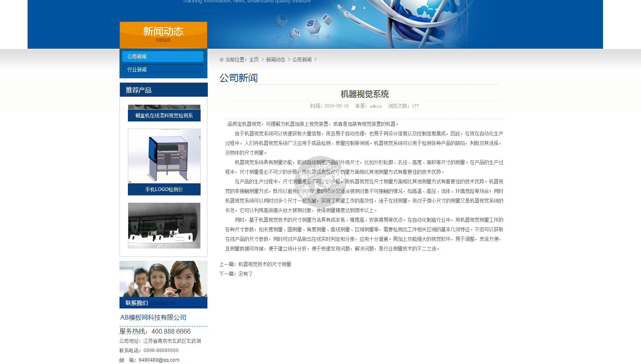Viewport: 641px width, 364px height.
Task: Go to 主页 via the breadcrumb
Action: 254,60
